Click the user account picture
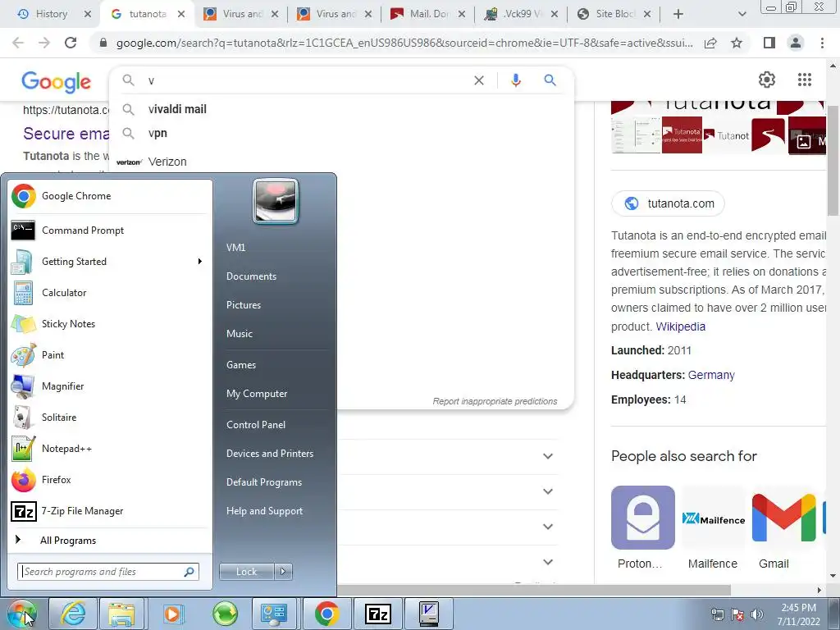This screenshot has height=630, width=840. click(276, 201)
